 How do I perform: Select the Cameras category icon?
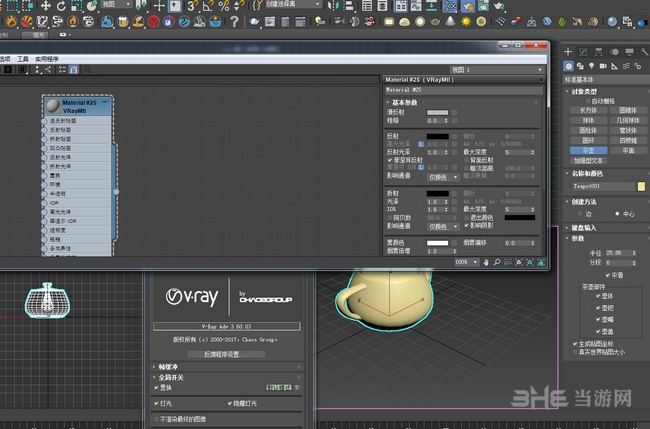click(603, 66)
